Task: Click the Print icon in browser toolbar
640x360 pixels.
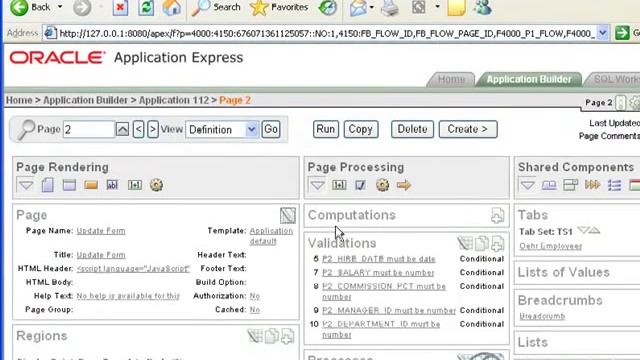Action: point(389,7)
